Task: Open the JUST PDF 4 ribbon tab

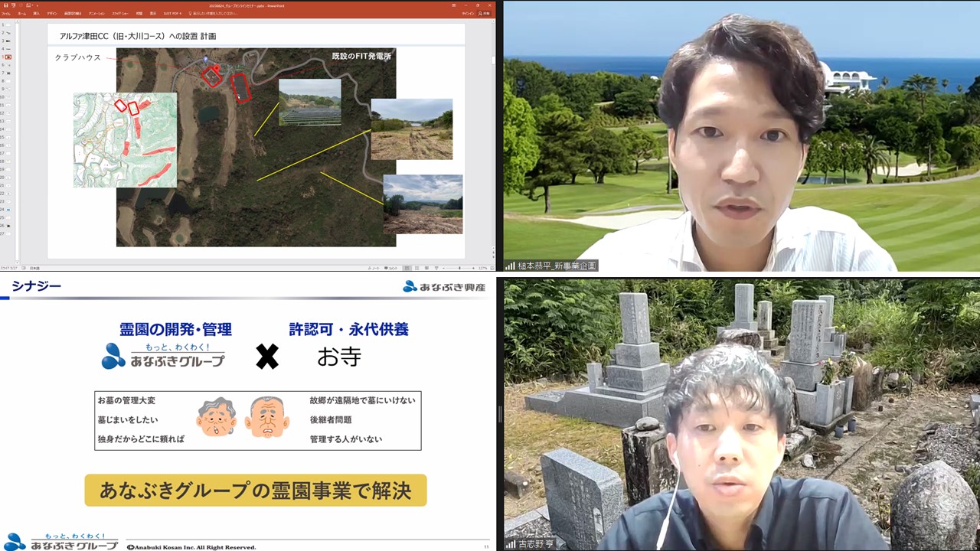Action: click(x=172, y=14)
